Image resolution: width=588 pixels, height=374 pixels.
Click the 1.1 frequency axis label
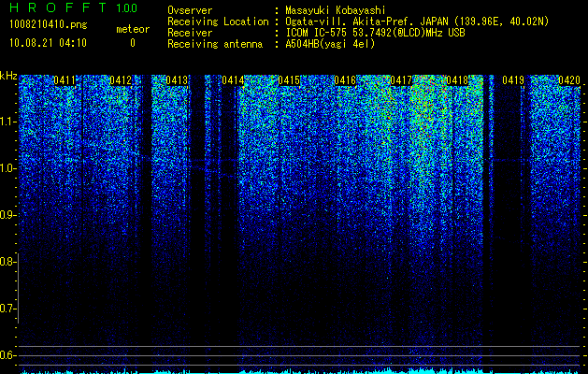(7, 122)
